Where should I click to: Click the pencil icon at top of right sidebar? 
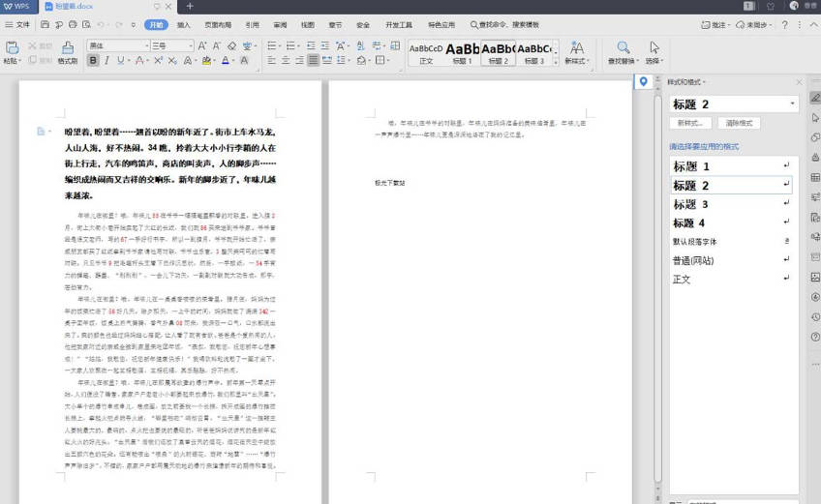[x=815, y=98]
